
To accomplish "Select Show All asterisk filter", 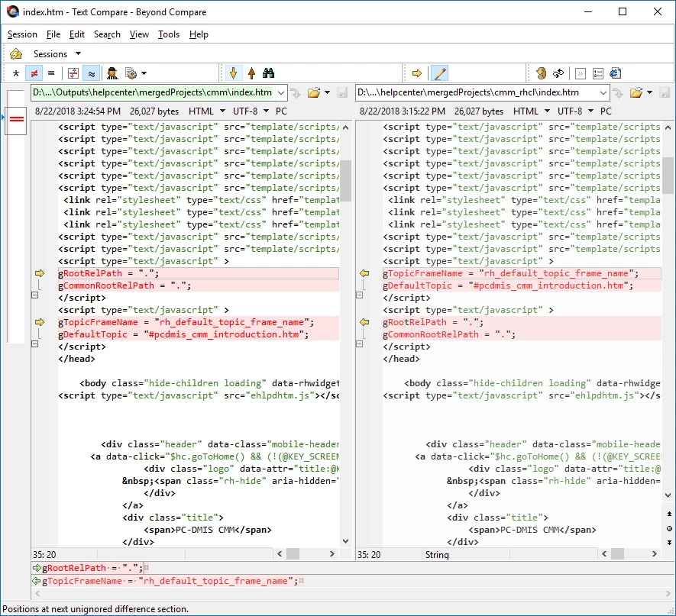I will pos(16,74).
